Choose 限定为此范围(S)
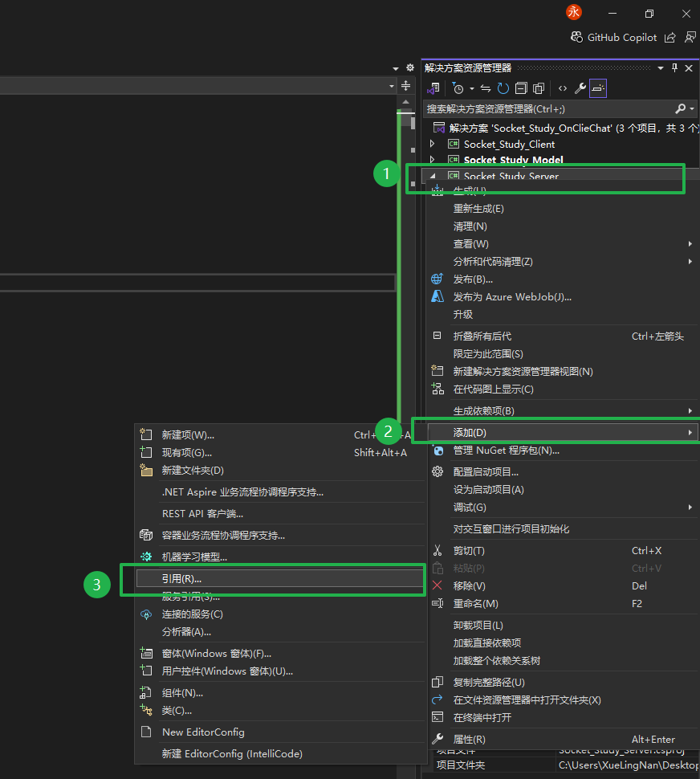700x779 pixels. (563, 353)
